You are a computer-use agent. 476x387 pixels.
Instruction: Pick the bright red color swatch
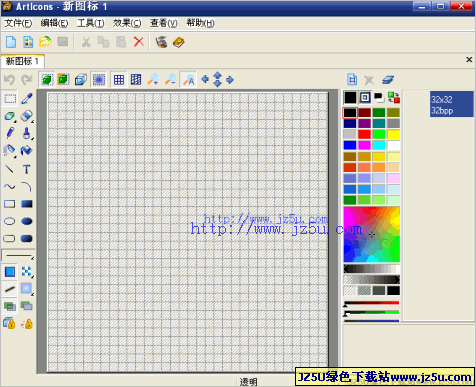pyautogui.click(x=364, y=134)
